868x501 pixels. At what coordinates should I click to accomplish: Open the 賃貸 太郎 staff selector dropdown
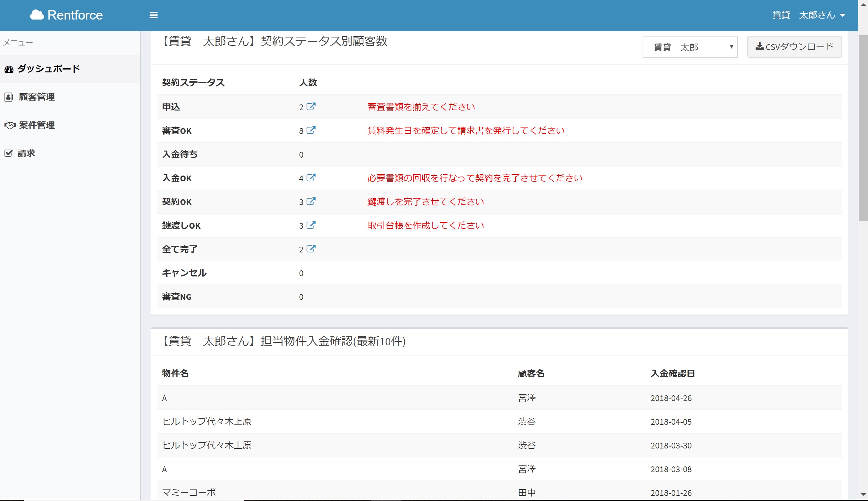[x=690, y=47]
